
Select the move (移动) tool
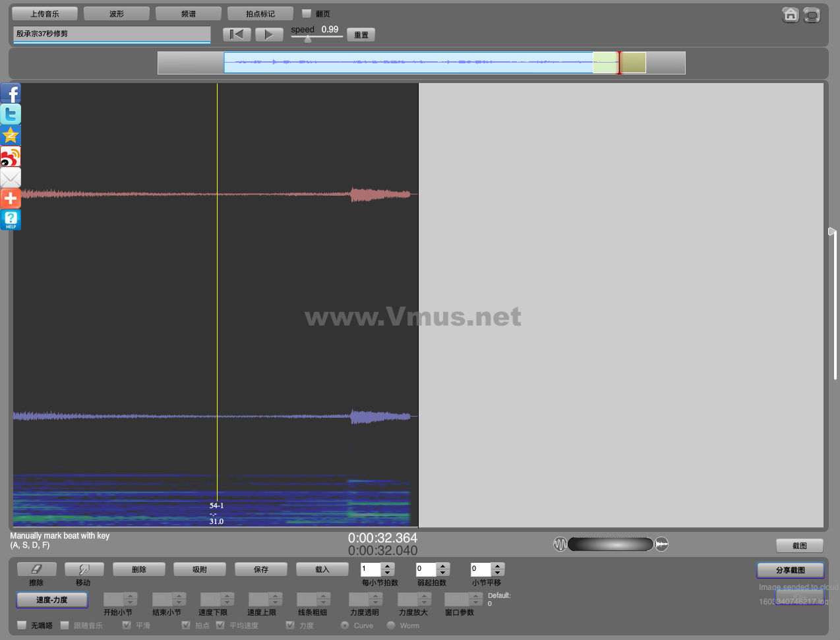click(x=83, y=569)
